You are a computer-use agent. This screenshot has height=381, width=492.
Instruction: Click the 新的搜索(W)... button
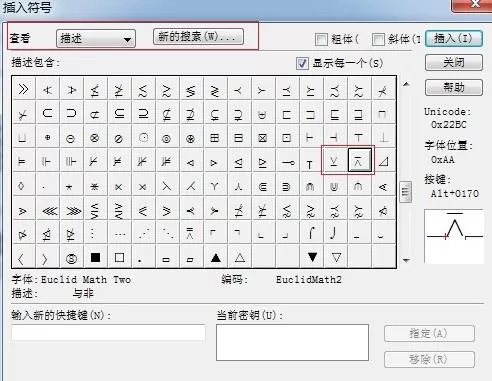(x=198, y=36)
